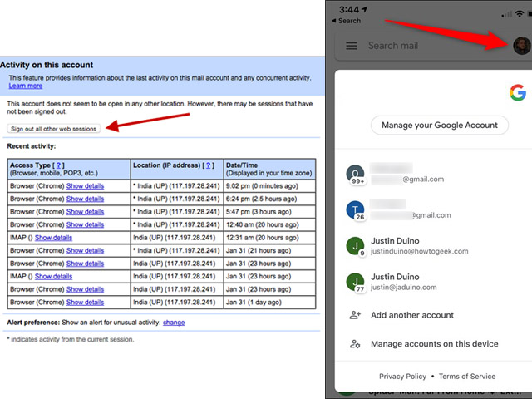
Task: Tap the Wi-Fi status icon
Action: point(519,13)
